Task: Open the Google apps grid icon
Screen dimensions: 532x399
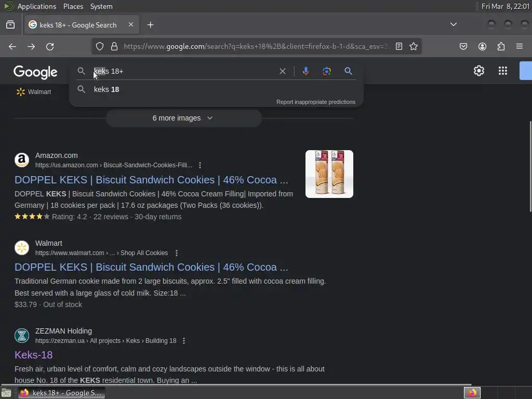Action: pyautogui.click(x=503, y=71)
